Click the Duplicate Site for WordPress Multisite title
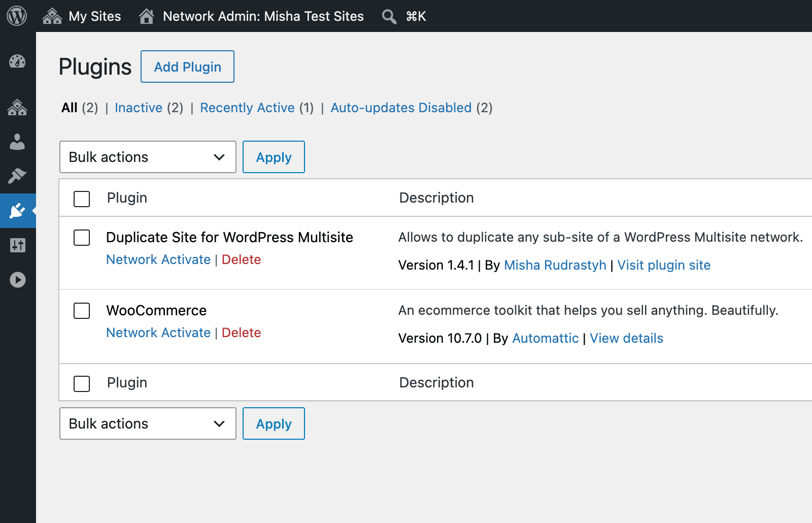Screen dimensions: 812x523 coord(229,237)
